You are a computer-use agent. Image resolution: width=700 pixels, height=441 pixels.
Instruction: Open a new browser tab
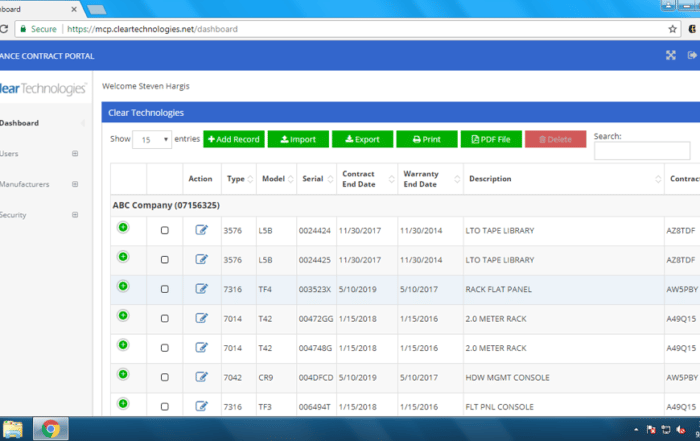pos(97,9)
